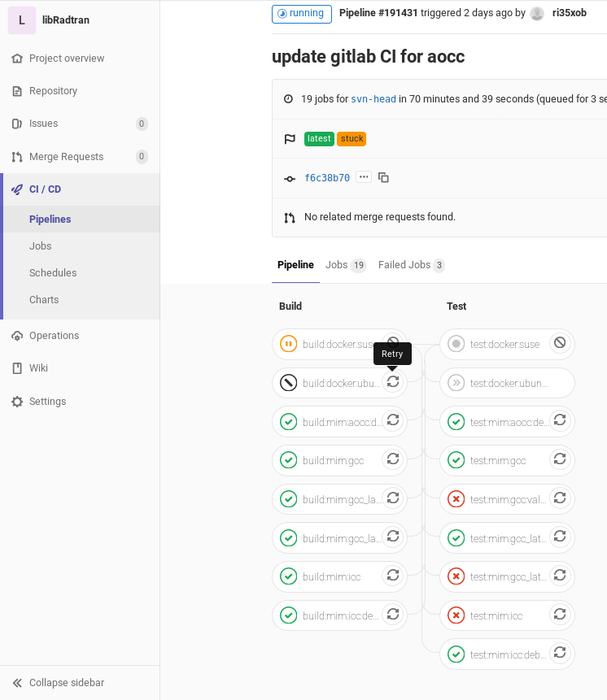Cancel the build:docker:suse job

click(x=393, y=343)
